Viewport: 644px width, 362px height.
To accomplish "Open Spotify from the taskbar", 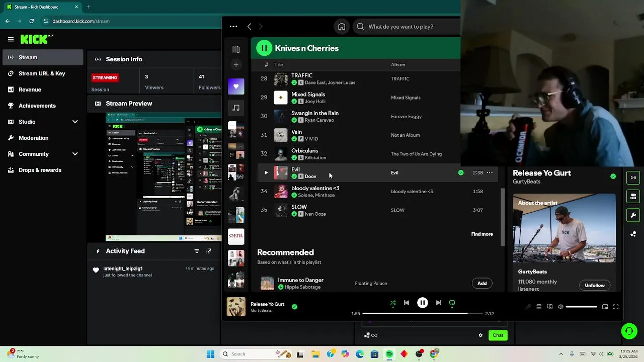I will 389,354.
